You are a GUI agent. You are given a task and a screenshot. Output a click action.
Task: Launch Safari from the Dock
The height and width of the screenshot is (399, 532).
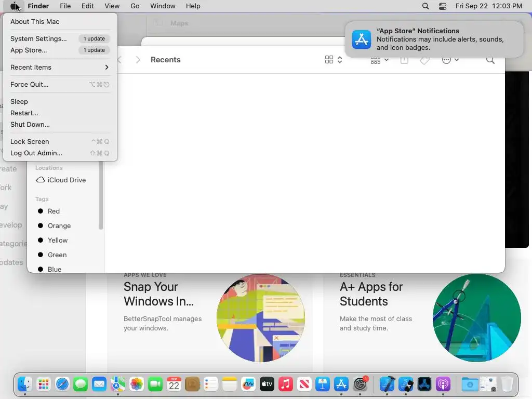(62, 384)
